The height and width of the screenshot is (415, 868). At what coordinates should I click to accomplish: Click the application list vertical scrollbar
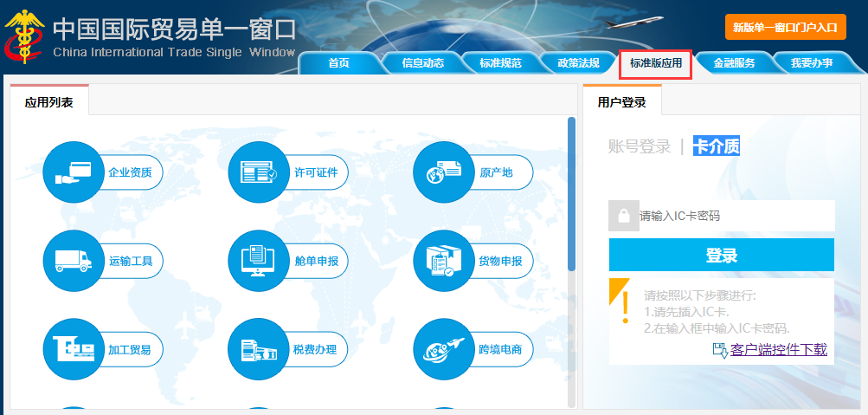click(572, 194)
